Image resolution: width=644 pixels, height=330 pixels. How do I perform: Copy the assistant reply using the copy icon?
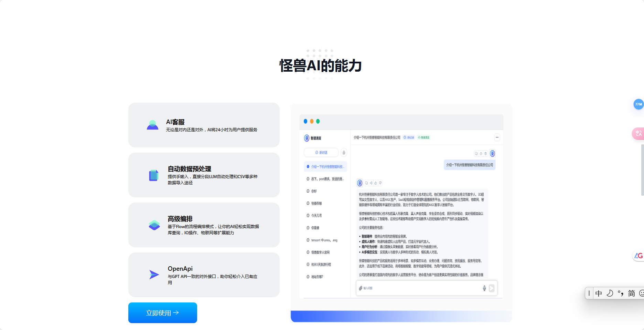pyautogui.click(x=366, y=183)
